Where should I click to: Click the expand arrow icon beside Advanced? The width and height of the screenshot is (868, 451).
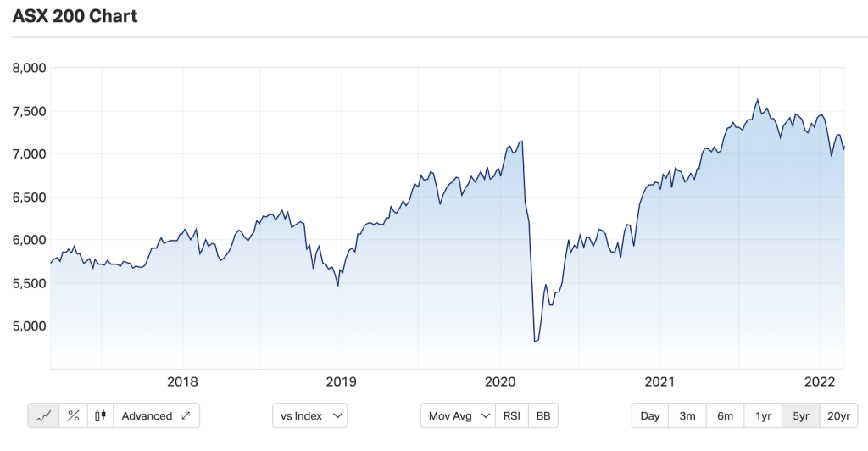(186, 415)
